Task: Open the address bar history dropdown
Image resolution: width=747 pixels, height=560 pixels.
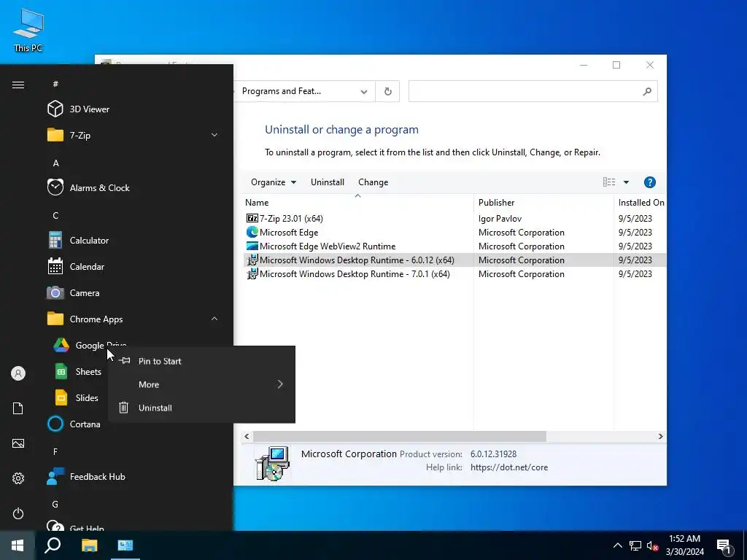Action: [x=364, y=91]
